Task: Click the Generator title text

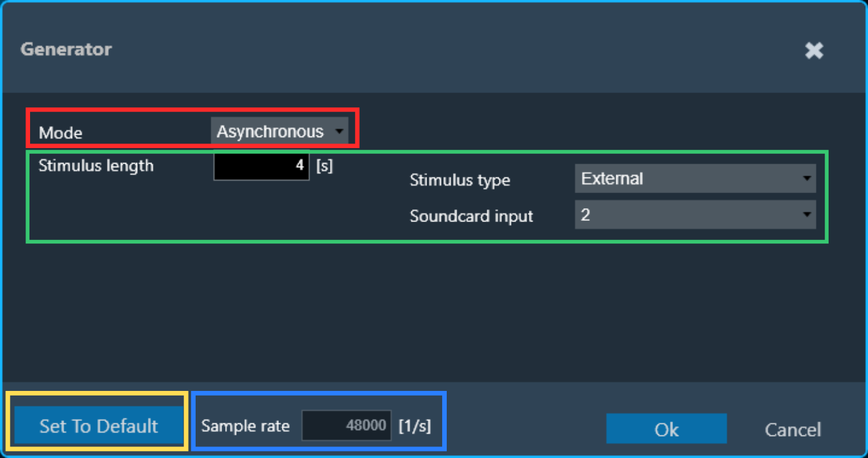Action: point(66,49)
